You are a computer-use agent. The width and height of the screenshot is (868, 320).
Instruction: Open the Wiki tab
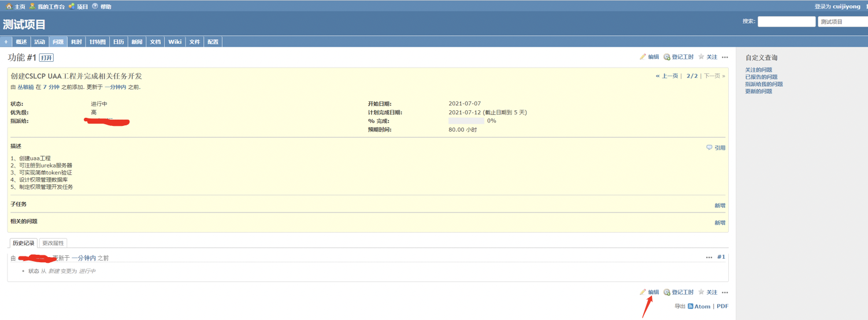pos(175,42)
